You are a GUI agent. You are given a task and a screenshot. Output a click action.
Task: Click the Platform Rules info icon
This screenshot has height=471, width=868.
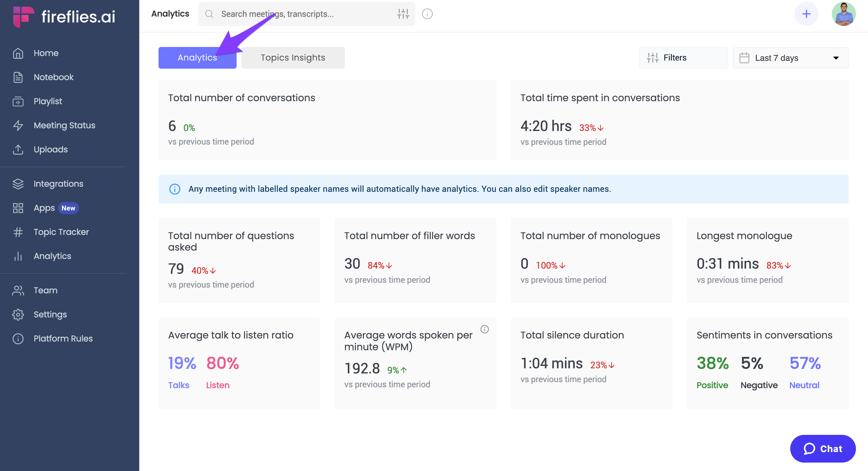18,339
